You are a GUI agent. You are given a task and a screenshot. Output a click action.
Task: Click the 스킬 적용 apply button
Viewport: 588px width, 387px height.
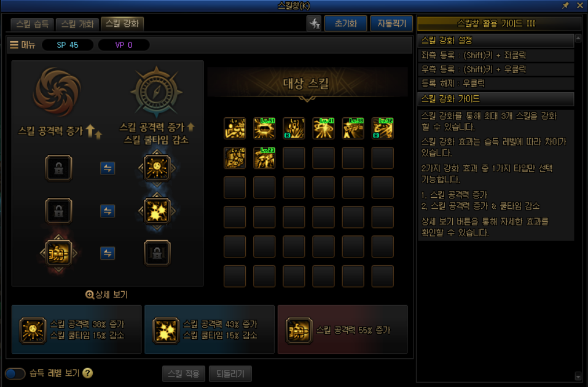(x=184, y=373)
